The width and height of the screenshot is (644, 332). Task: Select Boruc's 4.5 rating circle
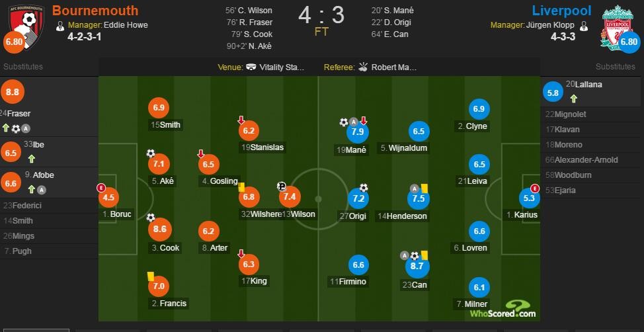tap(108, 197)
